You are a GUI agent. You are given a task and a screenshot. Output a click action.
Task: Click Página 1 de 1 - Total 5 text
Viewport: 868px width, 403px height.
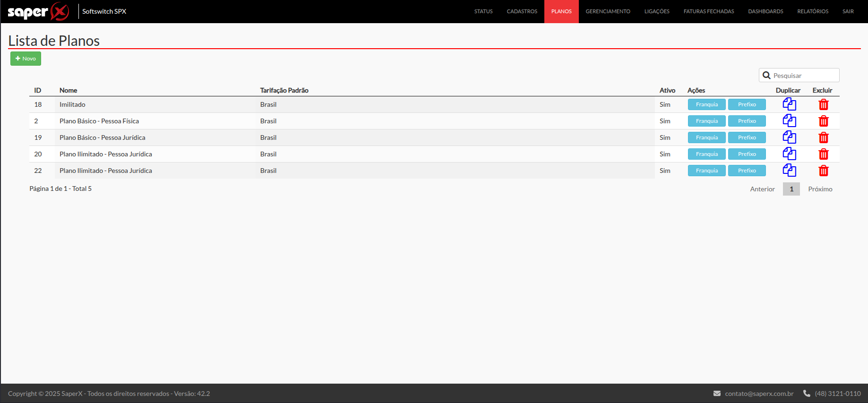coord(60,189)
